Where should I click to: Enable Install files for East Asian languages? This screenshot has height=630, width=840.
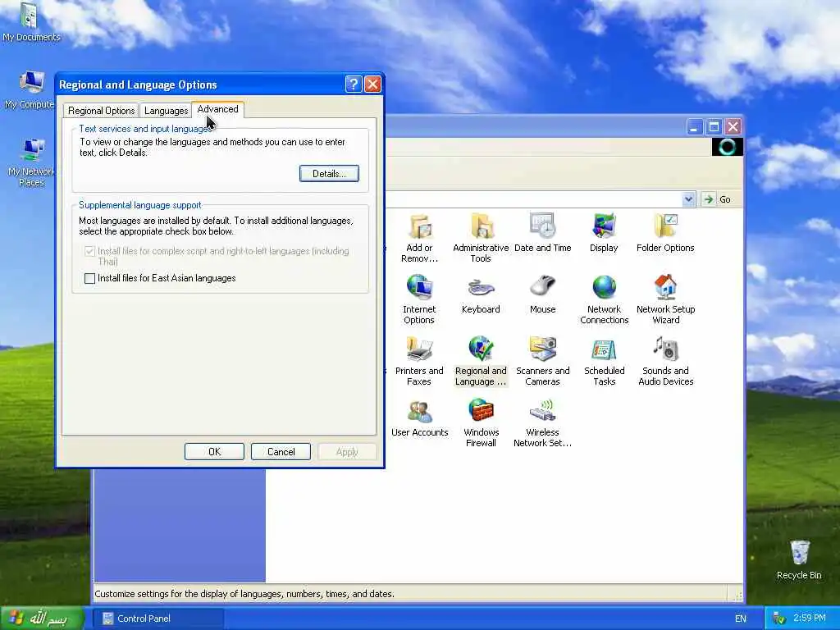pos(90,279)
